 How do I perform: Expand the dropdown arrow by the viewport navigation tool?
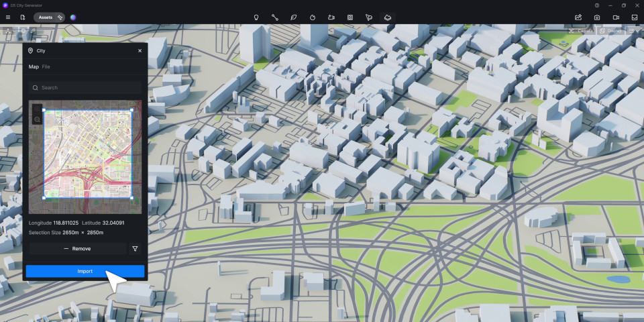tap(14, 31)
